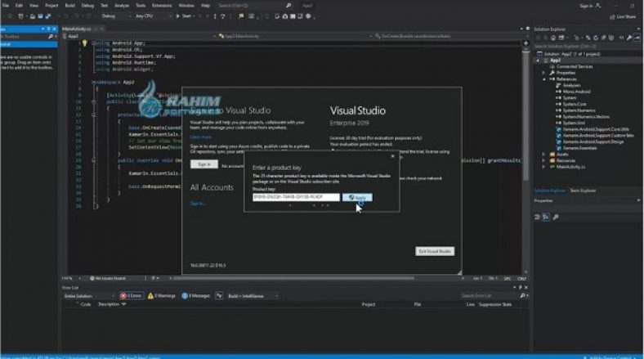Click the Sign in button under Visual Studio
644x359 pixels.
tap(204, 164)
